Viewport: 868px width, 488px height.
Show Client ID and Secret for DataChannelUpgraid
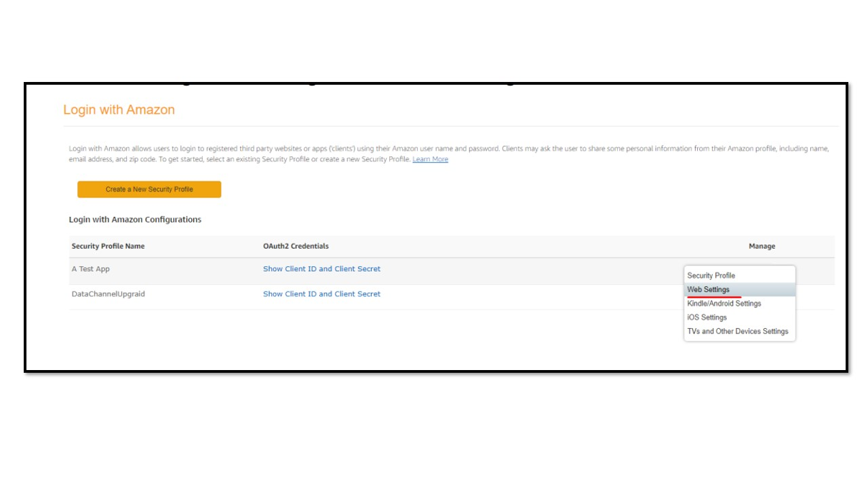321,294
